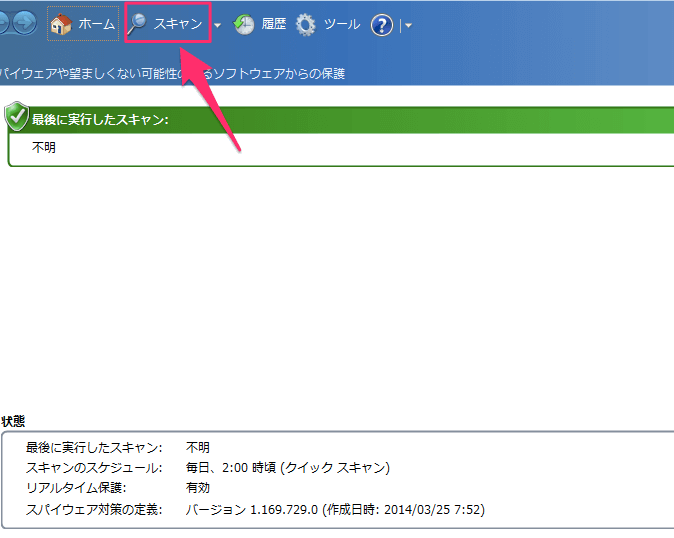
Task: Click the リアルタイム保護 status value 有効
Action: pos(198,488)
